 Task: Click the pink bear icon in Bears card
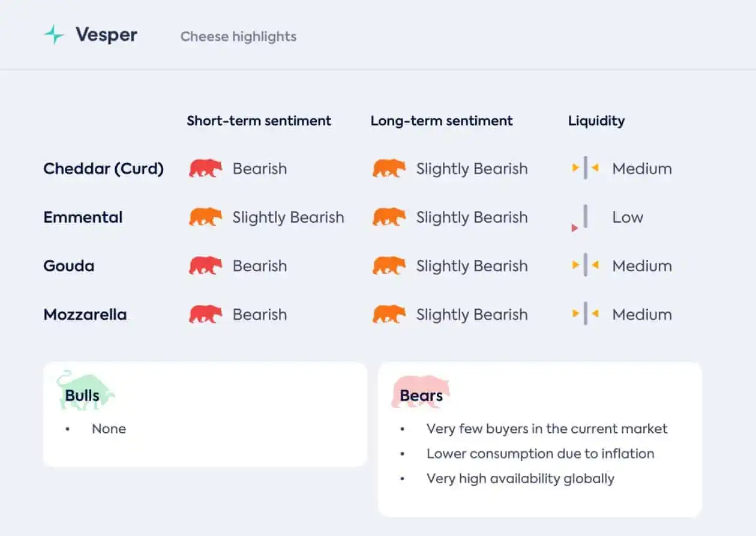click(x=421, y=392)
